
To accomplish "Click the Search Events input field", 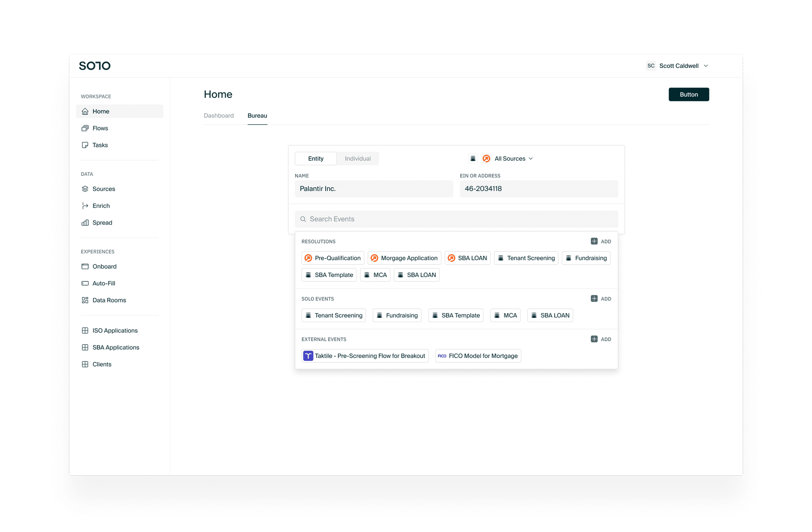I will [x=457, y=219].
